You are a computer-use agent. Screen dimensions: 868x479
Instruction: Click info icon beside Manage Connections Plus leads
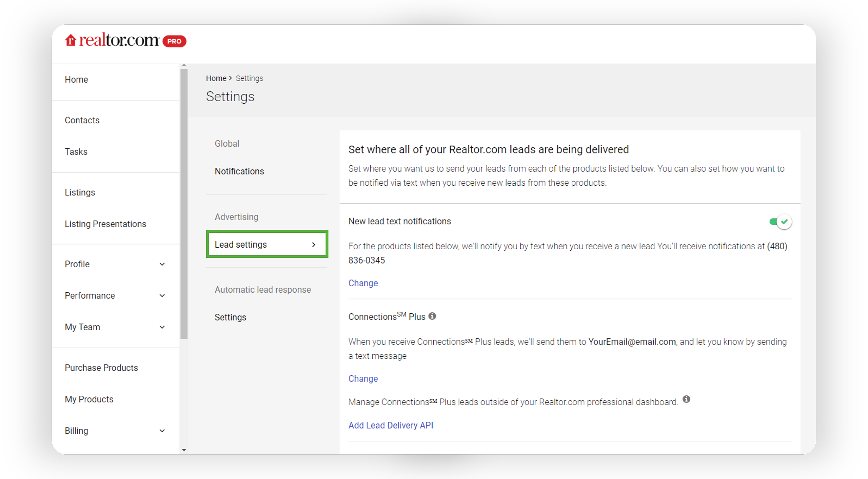[x=686, y=399]
